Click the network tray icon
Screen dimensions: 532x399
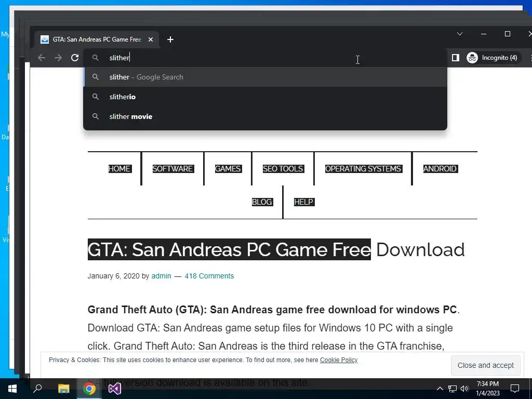(x=453, y=389)
